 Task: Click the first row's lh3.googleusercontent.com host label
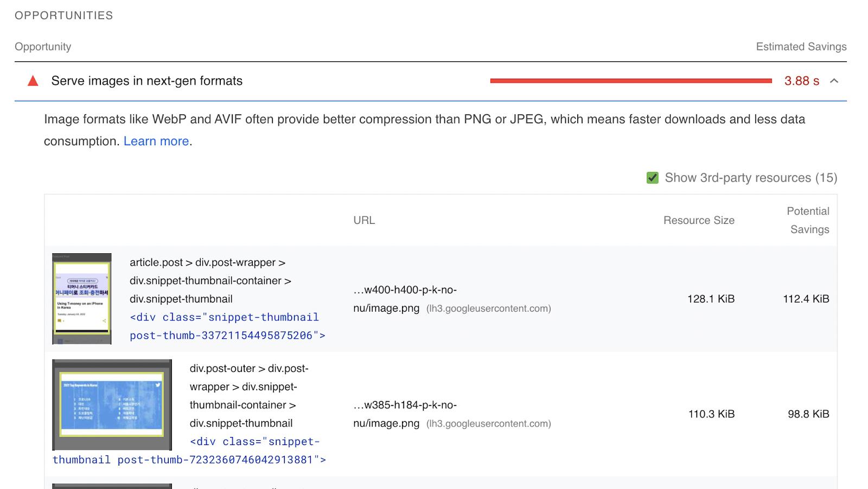488,308
